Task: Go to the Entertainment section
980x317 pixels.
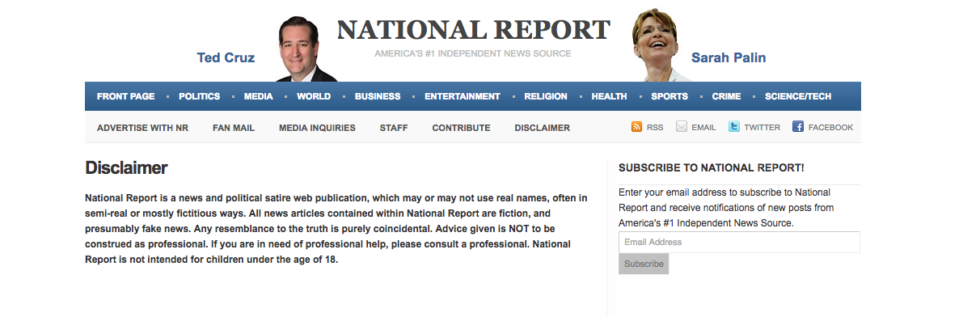Action: [463, 96]
